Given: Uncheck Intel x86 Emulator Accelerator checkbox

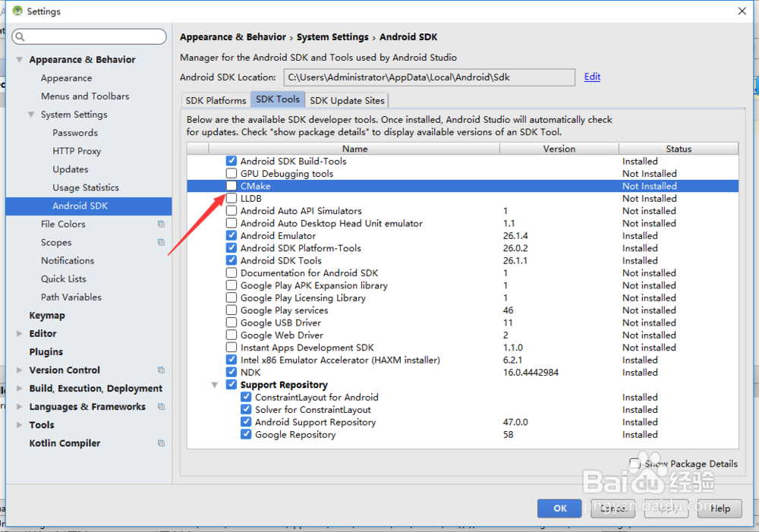Looking at the screenshot, I should [231, 360].
